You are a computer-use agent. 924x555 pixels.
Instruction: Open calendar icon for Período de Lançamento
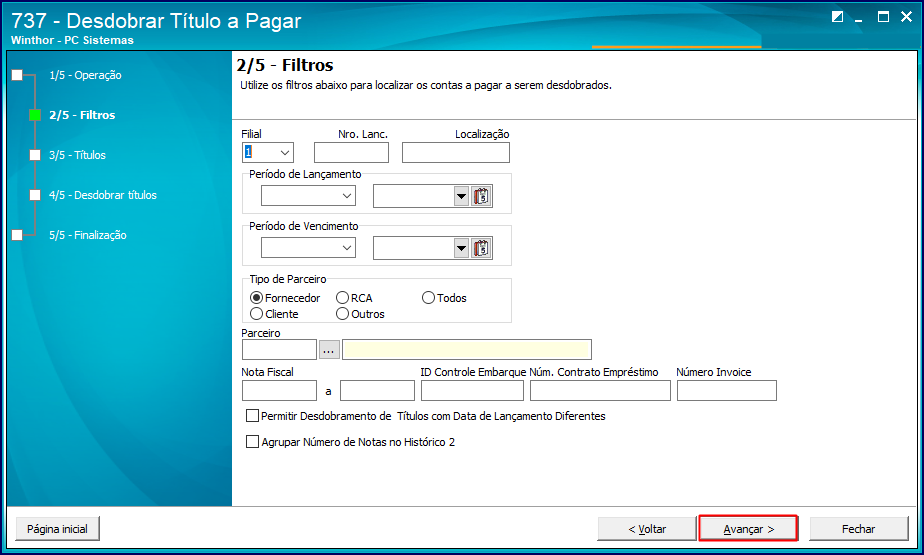pyautogui.click(x=481, y=196)
